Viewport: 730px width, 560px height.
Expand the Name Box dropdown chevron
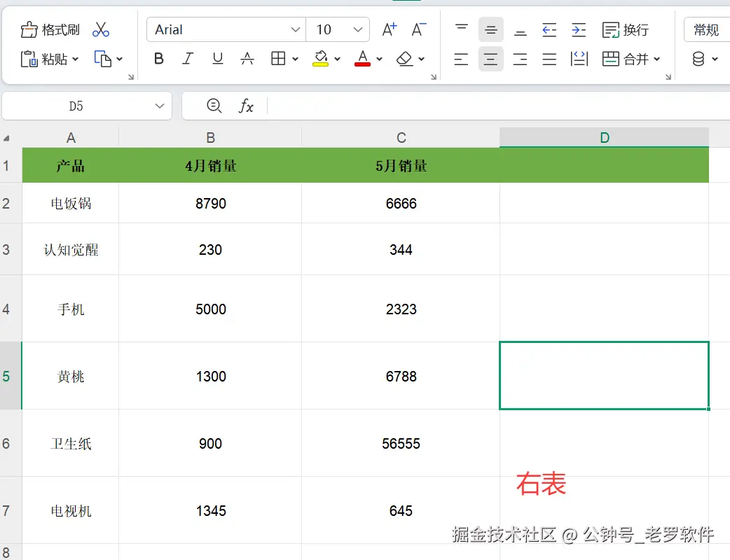click(160, 106)
